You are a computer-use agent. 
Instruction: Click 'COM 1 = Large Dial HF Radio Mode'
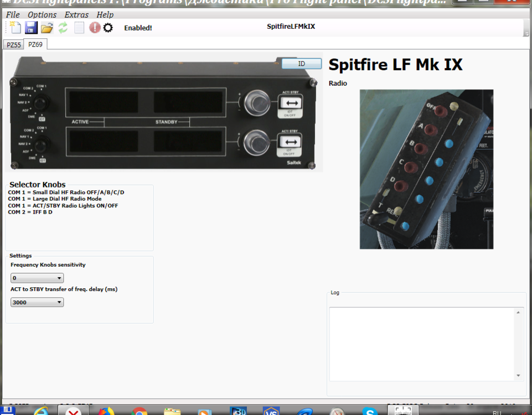pos(55,199)
